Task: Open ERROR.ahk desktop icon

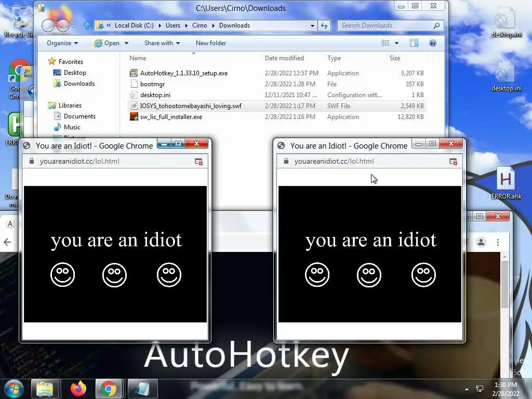Action: pyautogui.click(x=506, y=182)
